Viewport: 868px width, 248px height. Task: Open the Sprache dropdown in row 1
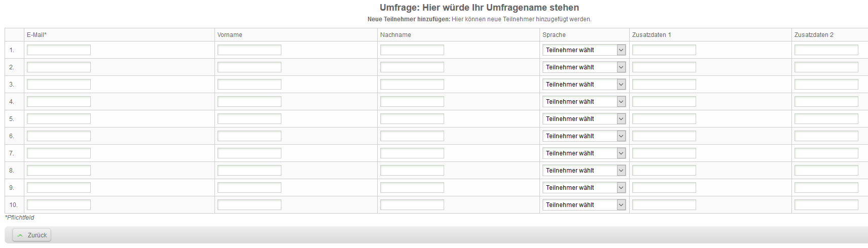pyautogui.click(x=584, y=50)
